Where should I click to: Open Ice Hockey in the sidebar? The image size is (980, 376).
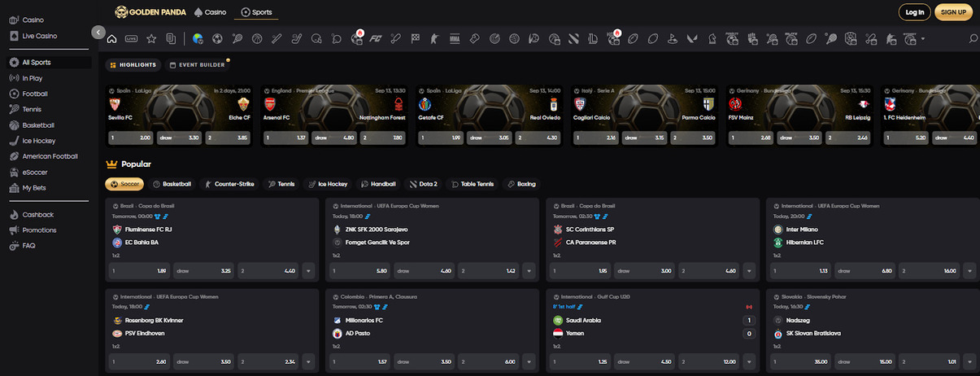[x=38, y=141]
